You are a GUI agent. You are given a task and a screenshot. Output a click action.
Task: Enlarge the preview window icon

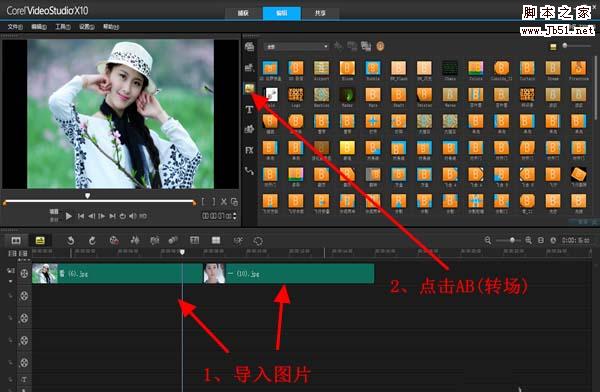click(234, 202)
